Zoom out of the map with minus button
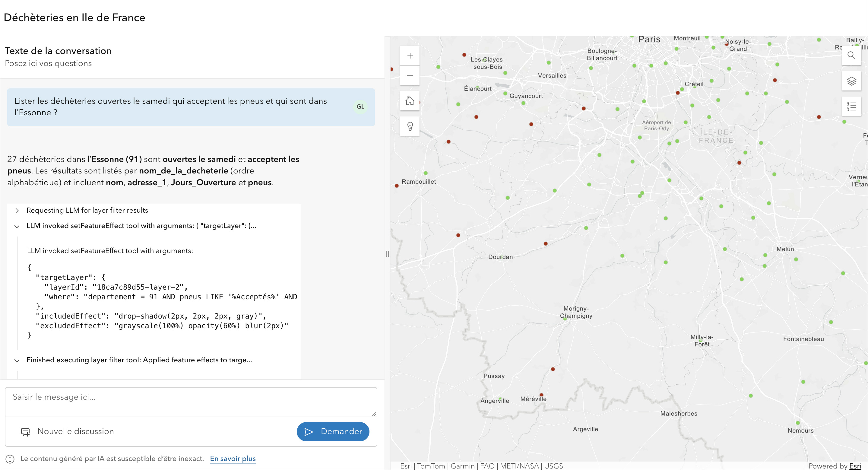The width and height of the screenshot is (868, 470). [410, 75]
